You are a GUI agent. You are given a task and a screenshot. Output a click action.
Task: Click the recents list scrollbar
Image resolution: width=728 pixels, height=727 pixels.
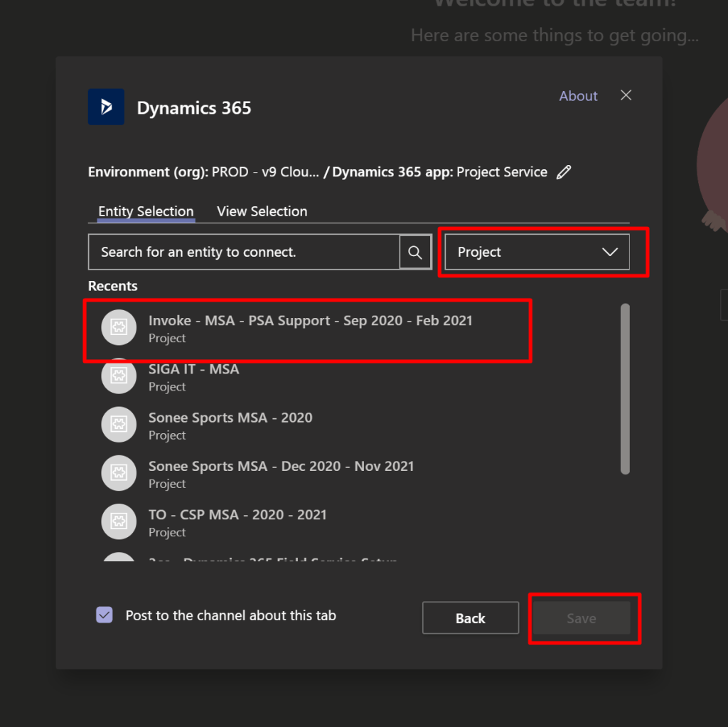[625, 388]
